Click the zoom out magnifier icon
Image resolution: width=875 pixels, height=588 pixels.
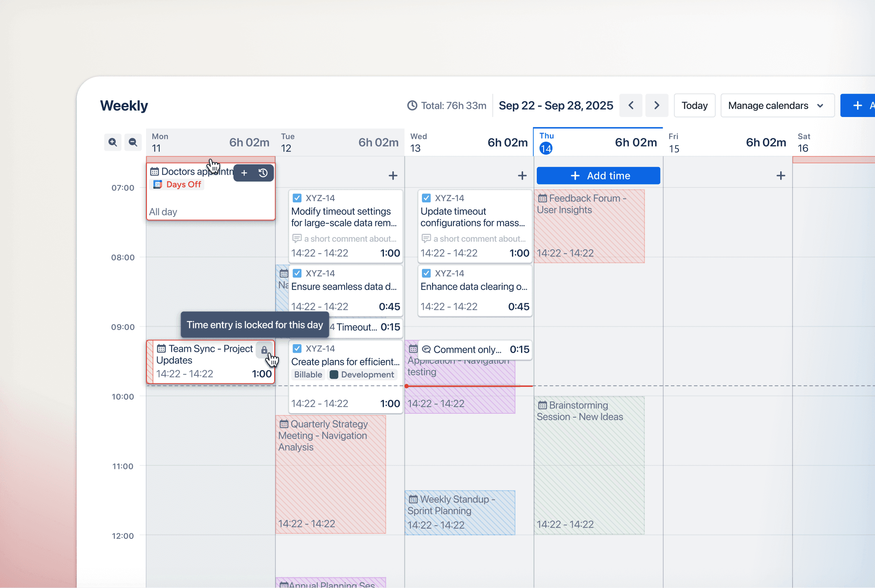(x=133, y=142)
